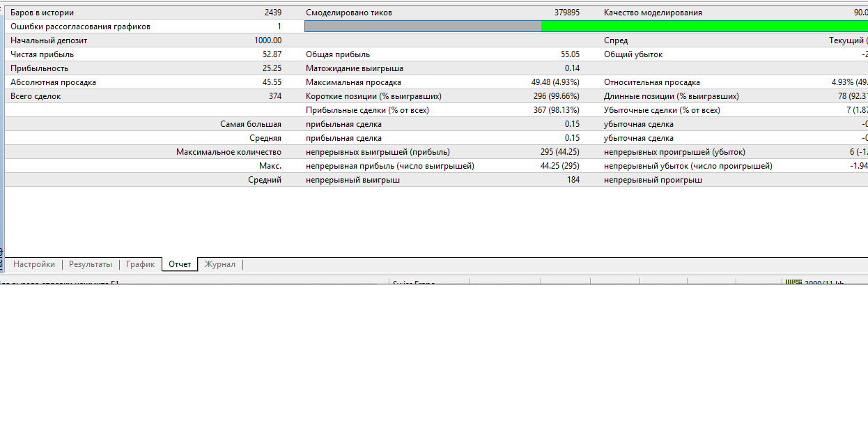Select the net profit value 52.87
Image resolution: width=868 pixels, height=428 pixels.
pyautogui.click(x=272, y=54)
